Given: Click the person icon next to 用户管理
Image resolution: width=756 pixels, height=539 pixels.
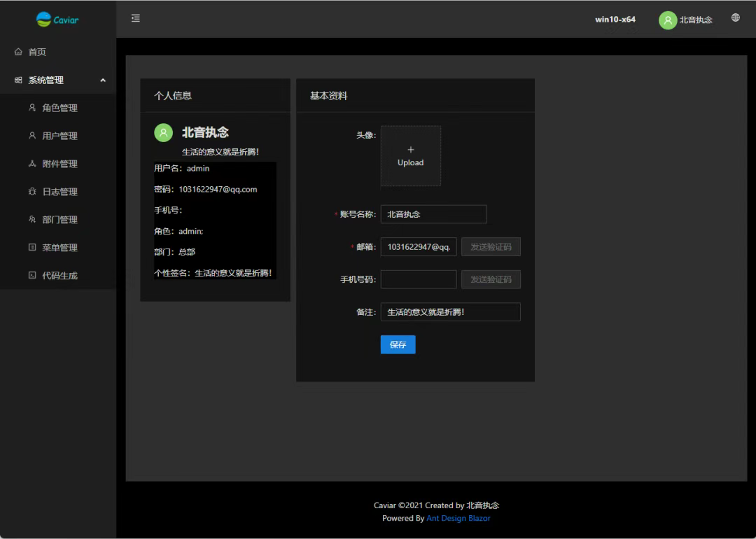Looking at the screenshot, I should coord(32,136).
